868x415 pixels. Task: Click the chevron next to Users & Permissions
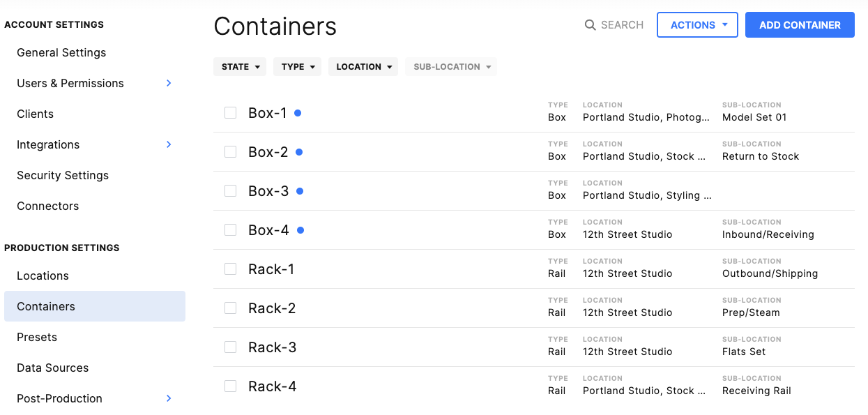(168, 83)
